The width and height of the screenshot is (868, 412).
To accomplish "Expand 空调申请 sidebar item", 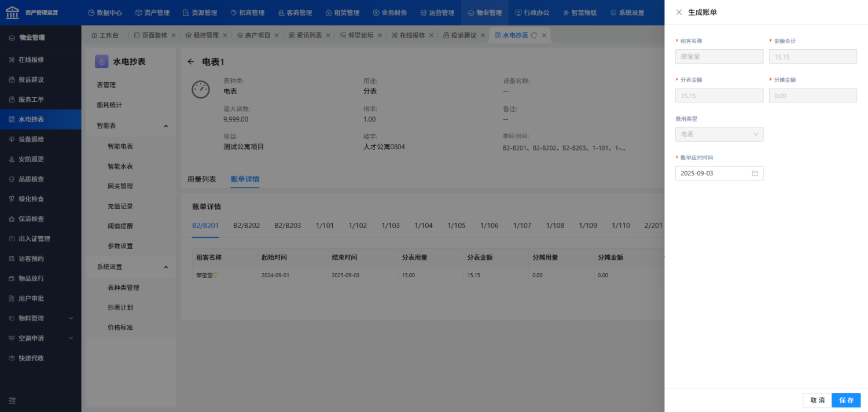I will 41,338.
